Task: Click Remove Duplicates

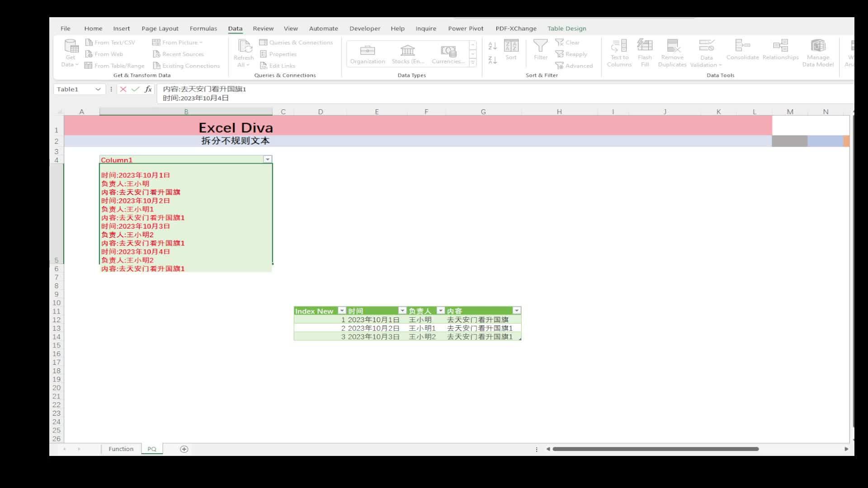Action: pos(672,53)
